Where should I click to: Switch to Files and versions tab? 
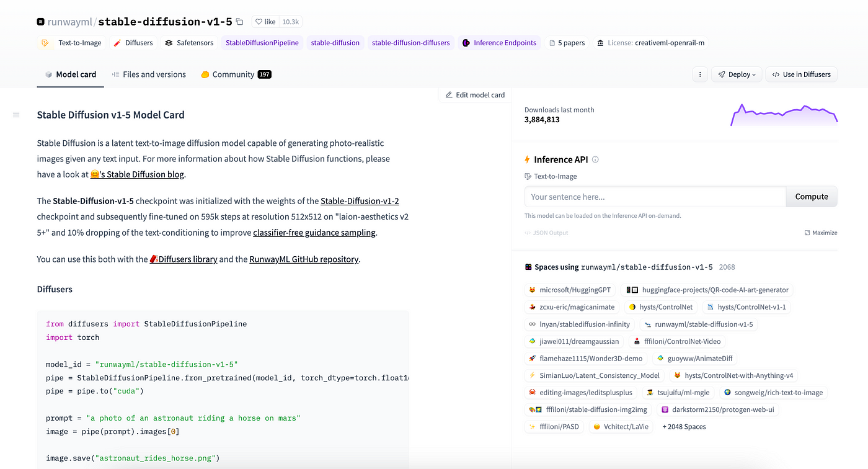click(149, 74)
